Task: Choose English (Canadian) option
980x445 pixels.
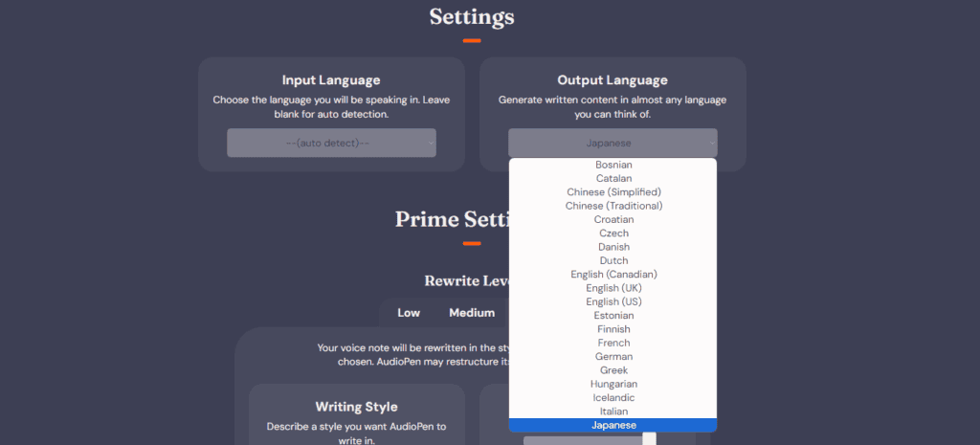Action: tap(613, 275)
